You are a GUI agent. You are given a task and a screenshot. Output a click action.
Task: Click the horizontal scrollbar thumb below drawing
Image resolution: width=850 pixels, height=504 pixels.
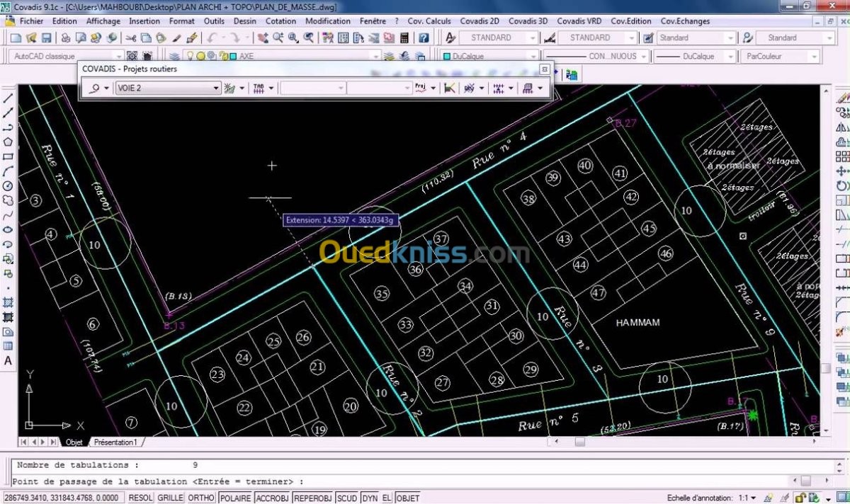pos(579,442)
